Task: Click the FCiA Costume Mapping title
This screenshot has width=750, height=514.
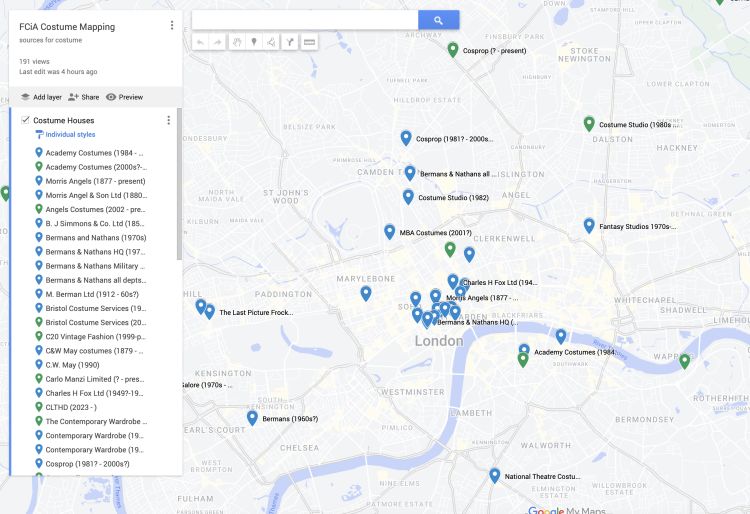Action: click(x=67, y=27)
